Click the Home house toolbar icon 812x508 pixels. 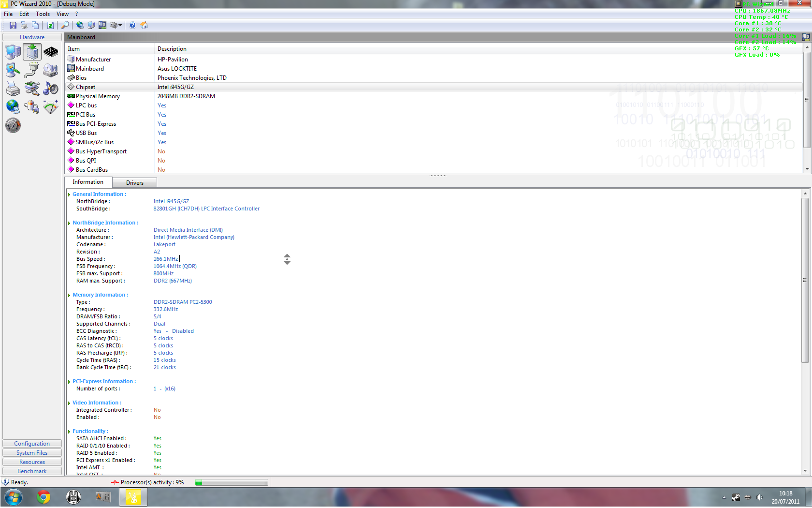(x=144, y=25)
